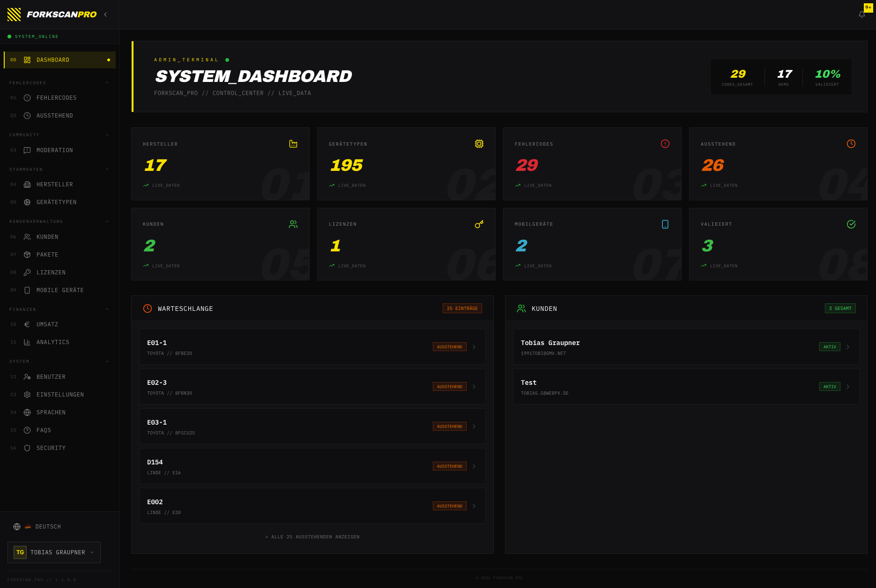Click the phone icon on Mobilgeräte card
The image size is (876, 588).
(665, 224)
